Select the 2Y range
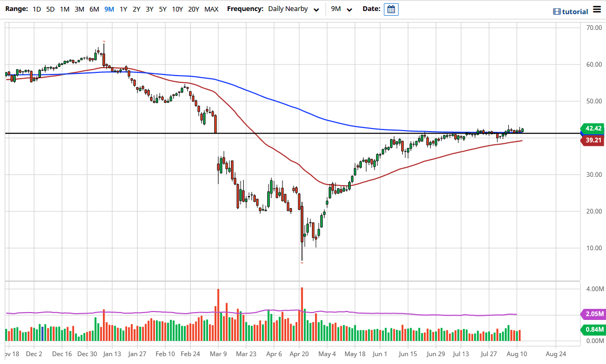The image size is (606, 364). [x=136, y=9]
